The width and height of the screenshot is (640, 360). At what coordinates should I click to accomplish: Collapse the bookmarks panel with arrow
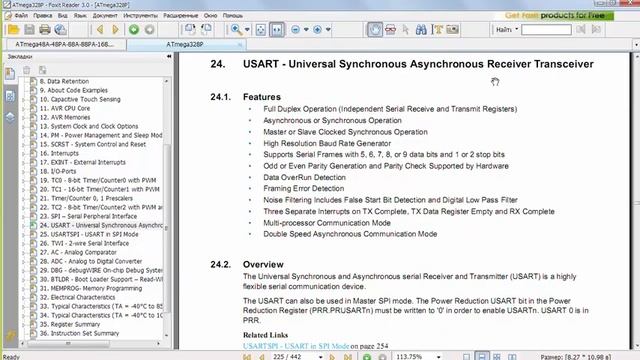[169, 56]
